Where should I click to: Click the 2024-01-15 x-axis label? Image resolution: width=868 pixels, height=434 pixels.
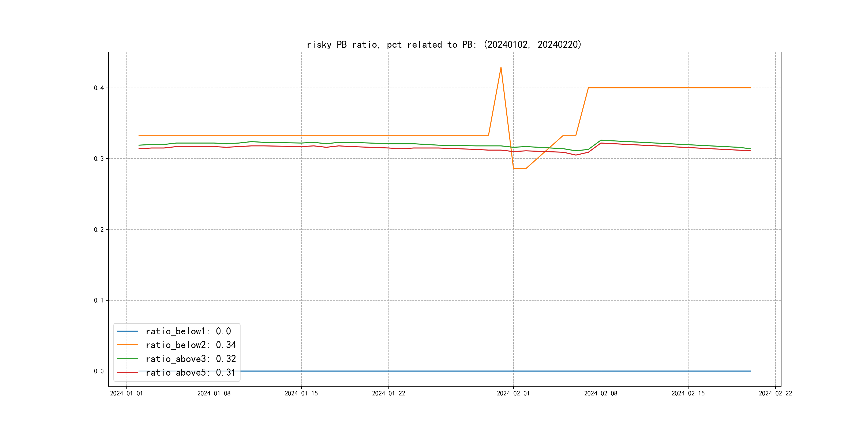click(x=301, y=393)
